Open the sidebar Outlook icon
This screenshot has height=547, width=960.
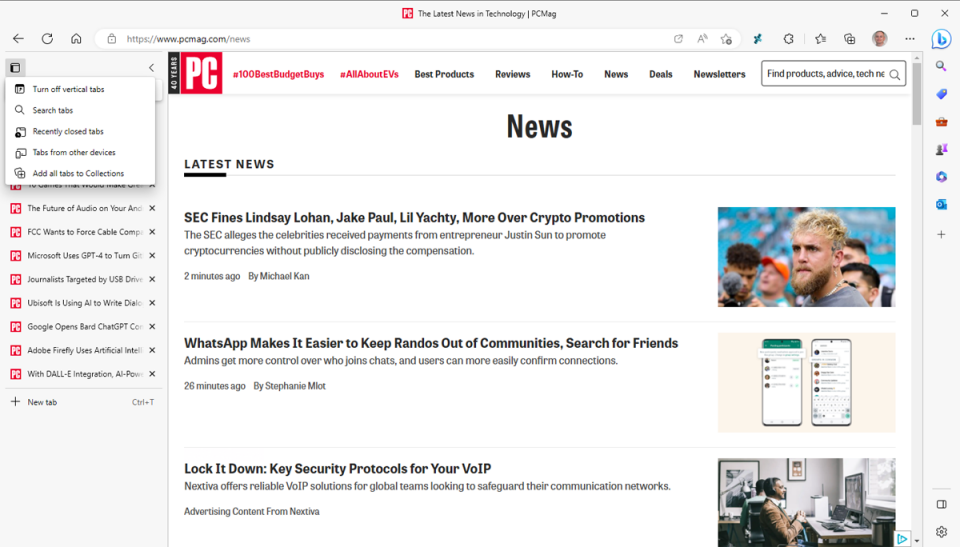click(x=941, y=205)
